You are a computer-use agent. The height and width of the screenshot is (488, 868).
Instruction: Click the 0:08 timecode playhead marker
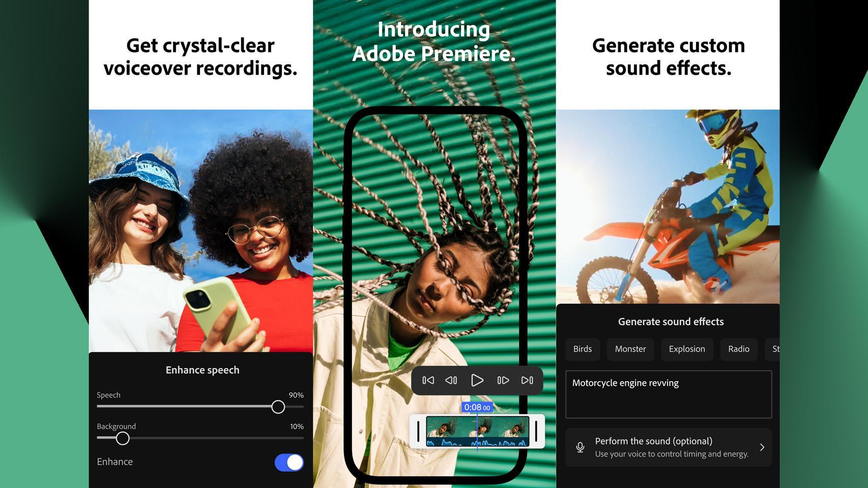point(477,407)
